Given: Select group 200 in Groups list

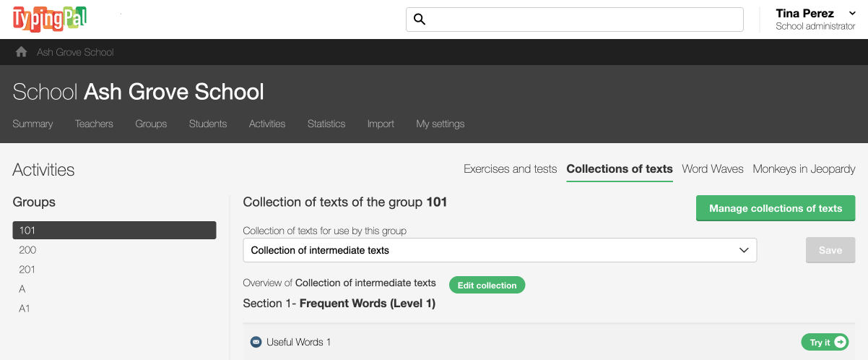Looking at the screenshot, I should [x=27, y=250].
